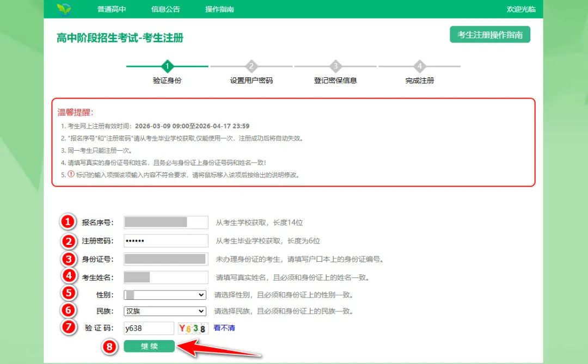Click step 4 完成注册 circle icon
This screenshot has width=588, height=364.
coord(419,66)
